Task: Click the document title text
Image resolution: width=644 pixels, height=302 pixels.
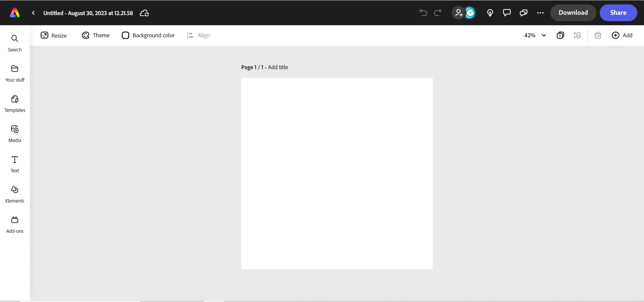Action: (x=88, y=13)
